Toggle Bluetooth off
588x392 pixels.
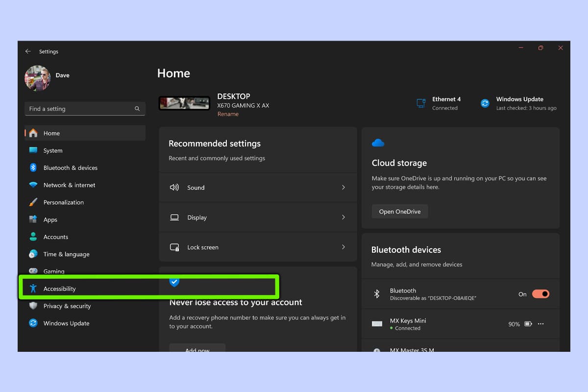pos(540,294)
